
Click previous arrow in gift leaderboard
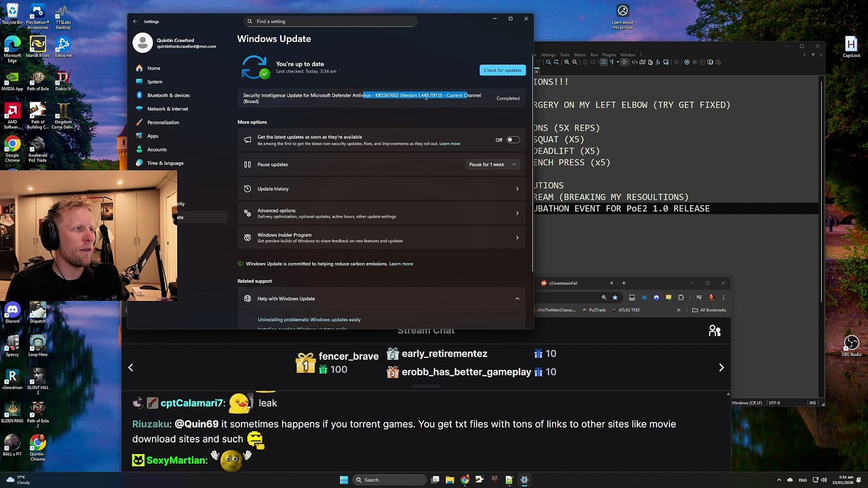[131, 367]
